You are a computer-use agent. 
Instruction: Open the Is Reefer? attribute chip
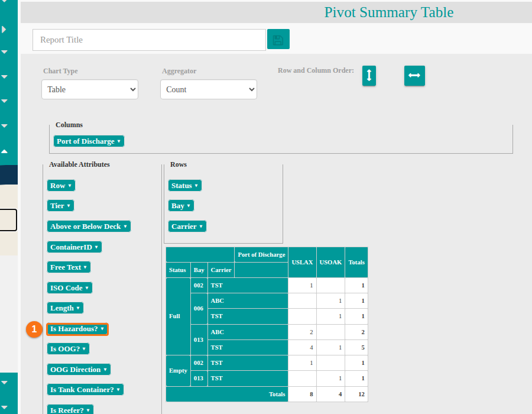coord(70,410)
